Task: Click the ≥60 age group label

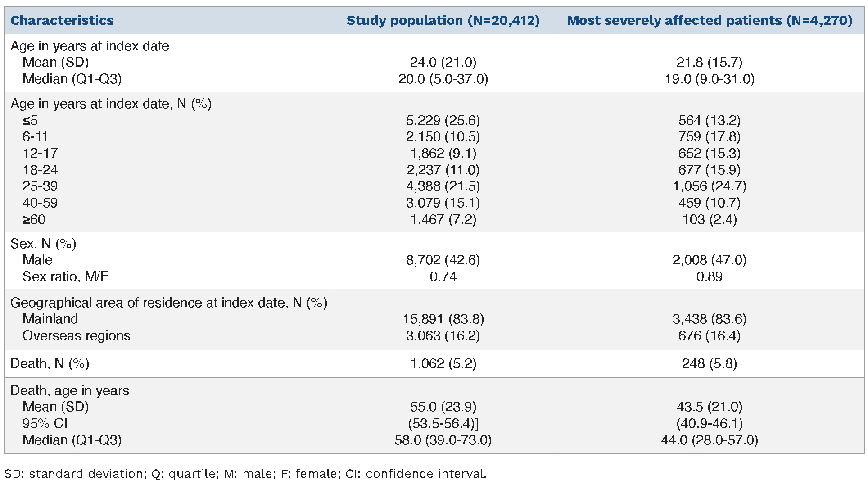Action: (34, 219)
